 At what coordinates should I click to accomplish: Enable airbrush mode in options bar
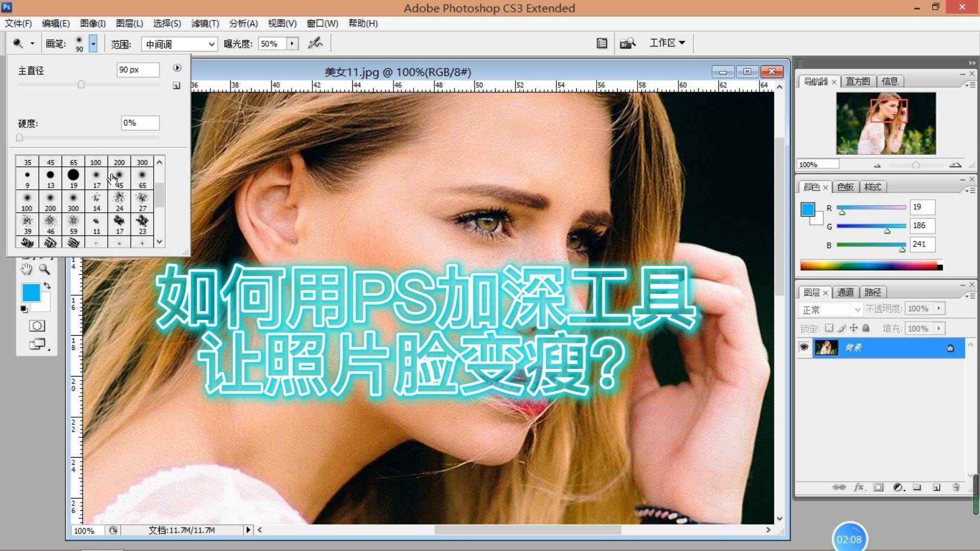315,43
